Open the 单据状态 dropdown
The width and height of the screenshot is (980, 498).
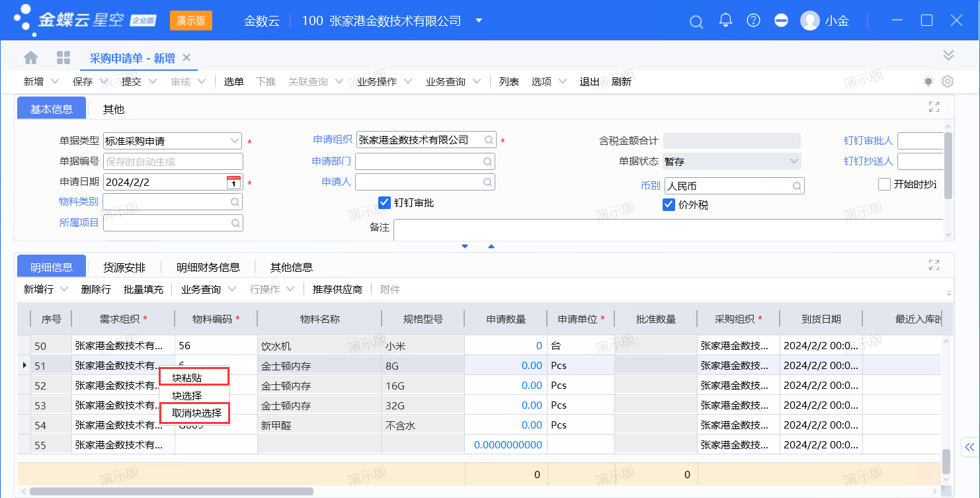pos(794,161)
